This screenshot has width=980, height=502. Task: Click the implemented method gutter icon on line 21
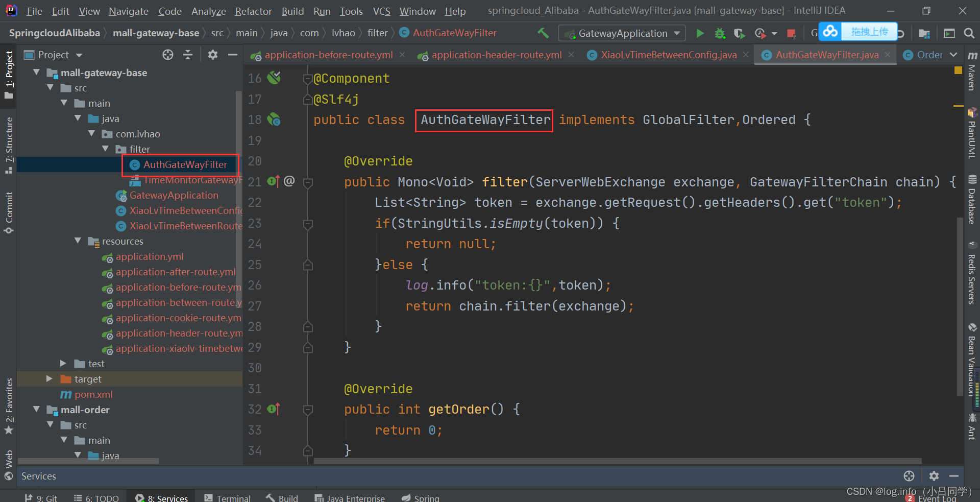(274, 181)
